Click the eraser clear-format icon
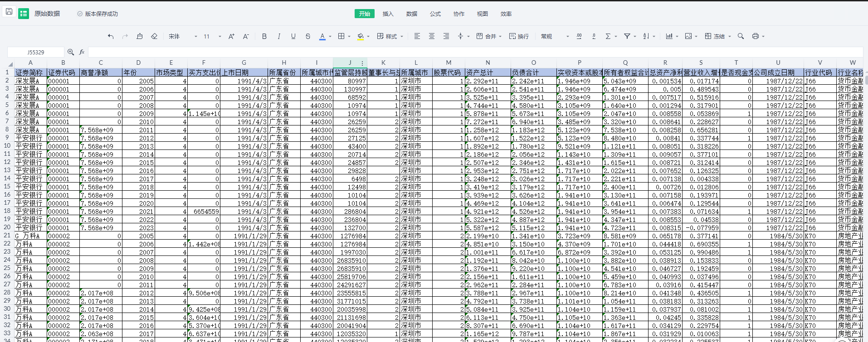The height and width of the screenshot is (342, 868). pyautogui.click(x=154, y=36)
